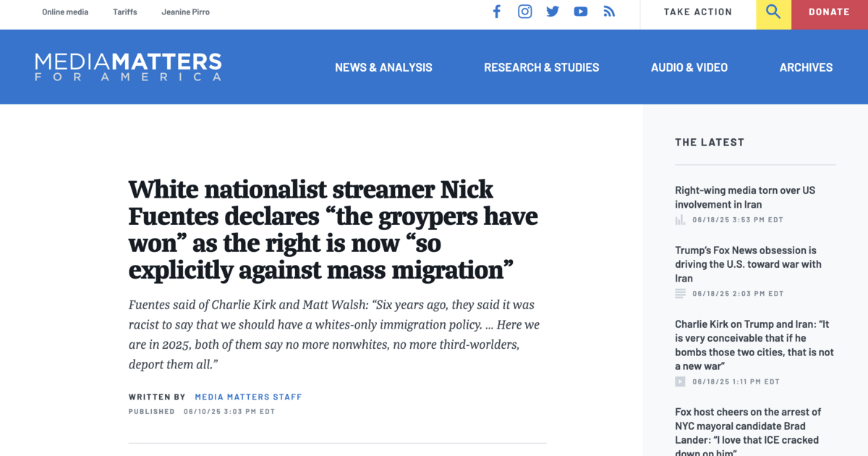Open the Audio & Video menu

[x=689, y=67]
